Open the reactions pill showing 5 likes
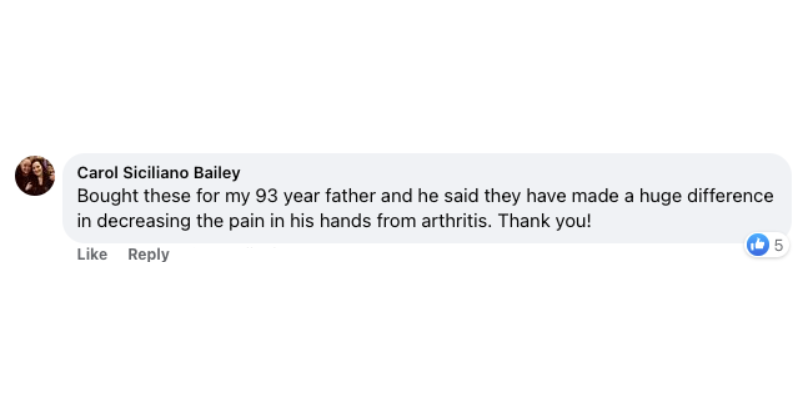 click(x=766, y=245)
